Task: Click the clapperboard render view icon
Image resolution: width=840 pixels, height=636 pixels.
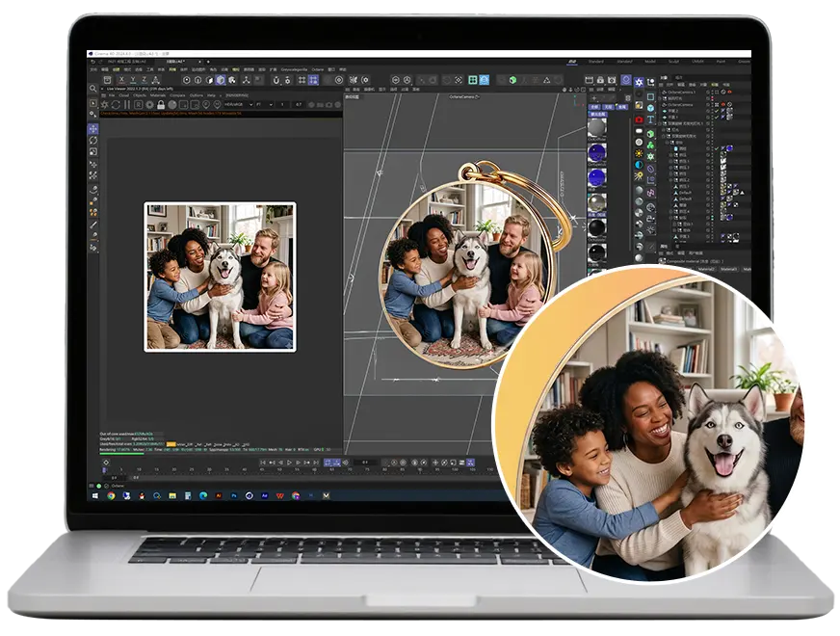Action: tap(589, 80)
